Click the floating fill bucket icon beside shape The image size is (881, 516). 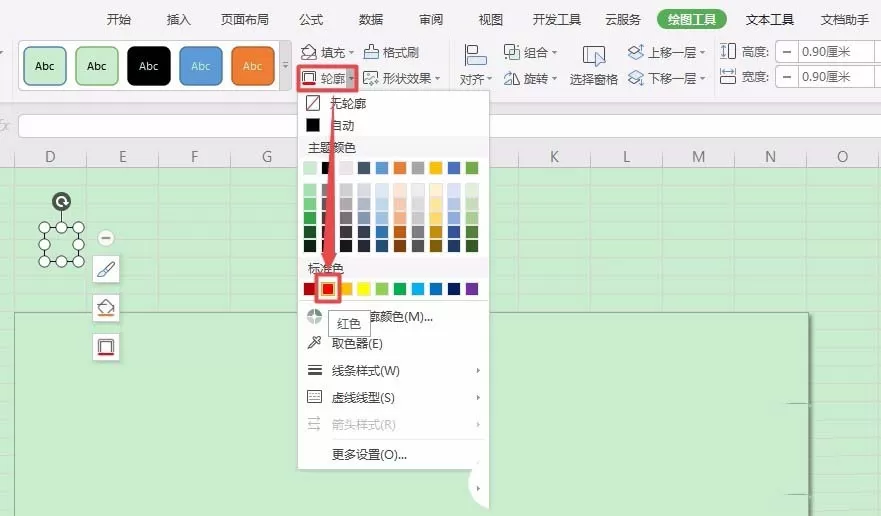click(106, 307)
